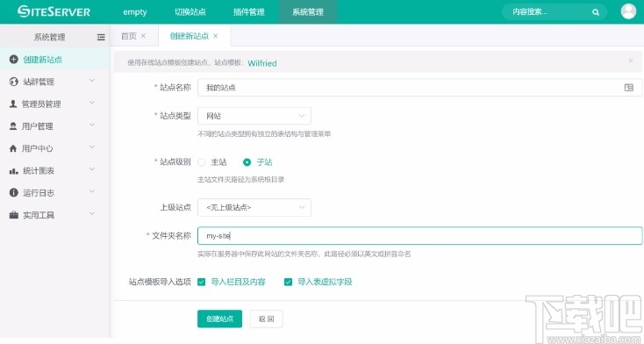Click the 创建站点 button
The width and height of the screenshot is (644, 344).
219,319
